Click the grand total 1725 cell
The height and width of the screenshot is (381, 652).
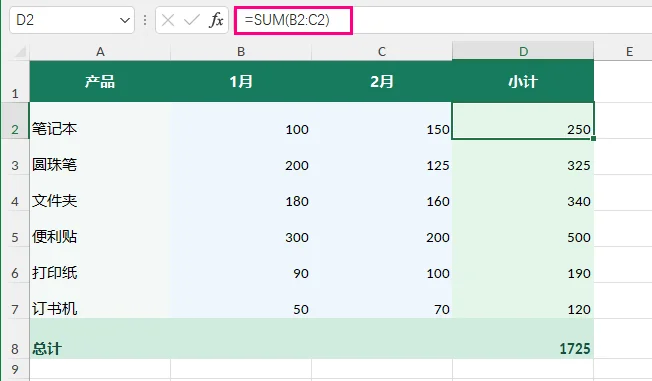click(523, 339)
